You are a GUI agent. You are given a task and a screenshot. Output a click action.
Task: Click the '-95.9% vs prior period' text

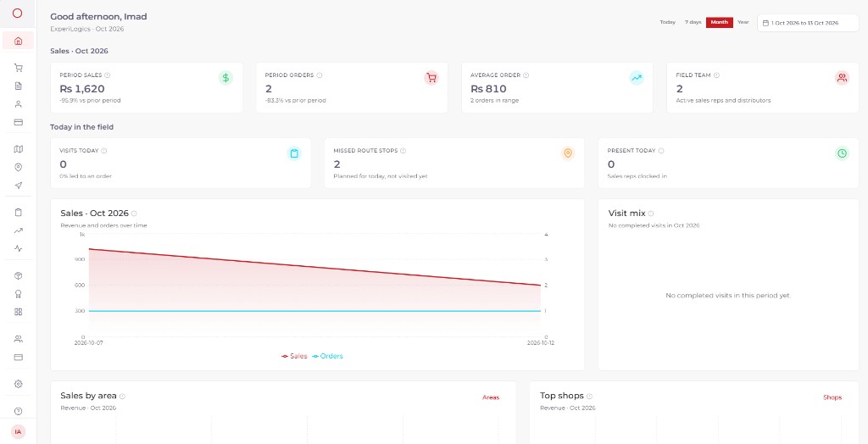[x=90, y=101]
